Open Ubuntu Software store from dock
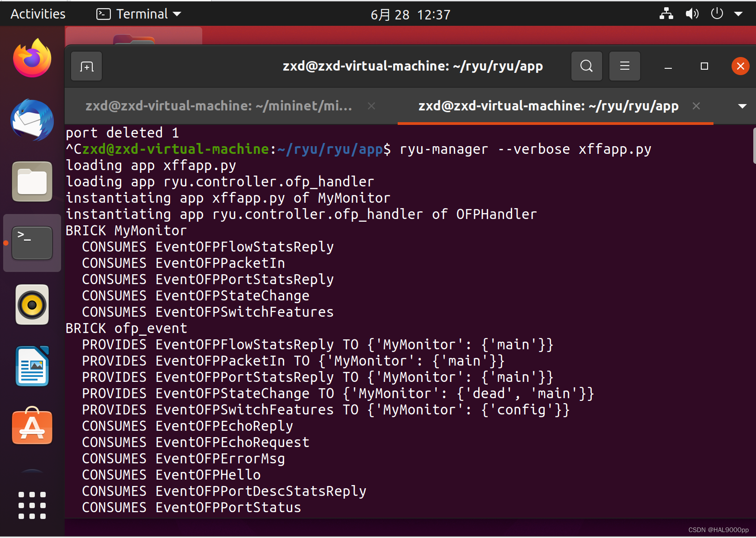 tap(32, 426)
